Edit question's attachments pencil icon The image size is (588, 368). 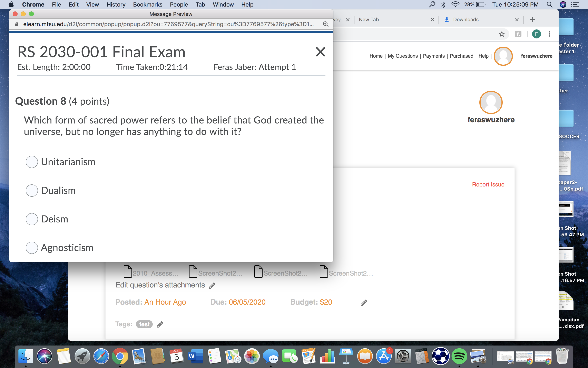point(212,285)
